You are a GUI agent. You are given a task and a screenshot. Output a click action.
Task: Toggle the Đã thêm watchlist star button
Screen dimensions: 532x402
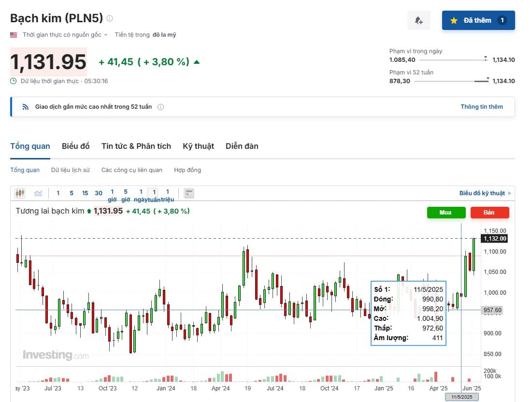(x=478, y=20)
